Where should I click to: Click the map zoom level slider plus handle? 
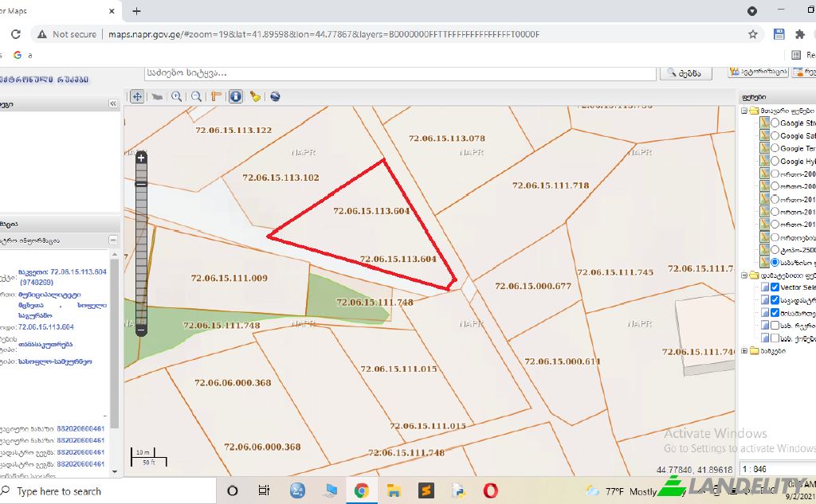(141, 158)
